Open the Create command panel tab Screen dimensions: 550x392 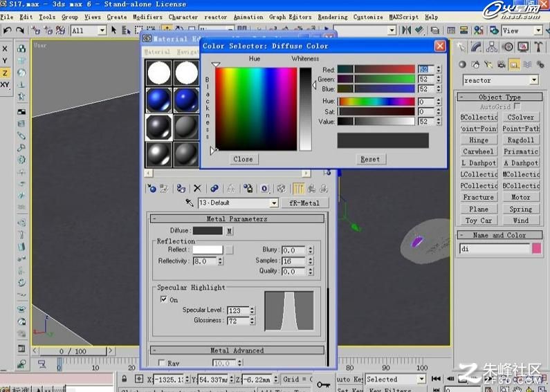click(x=461, y=46)
